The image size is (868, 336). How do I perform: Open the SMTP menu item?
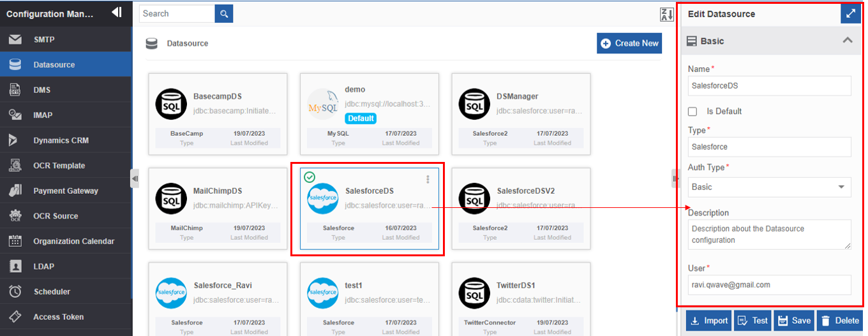tap(66, 40)
